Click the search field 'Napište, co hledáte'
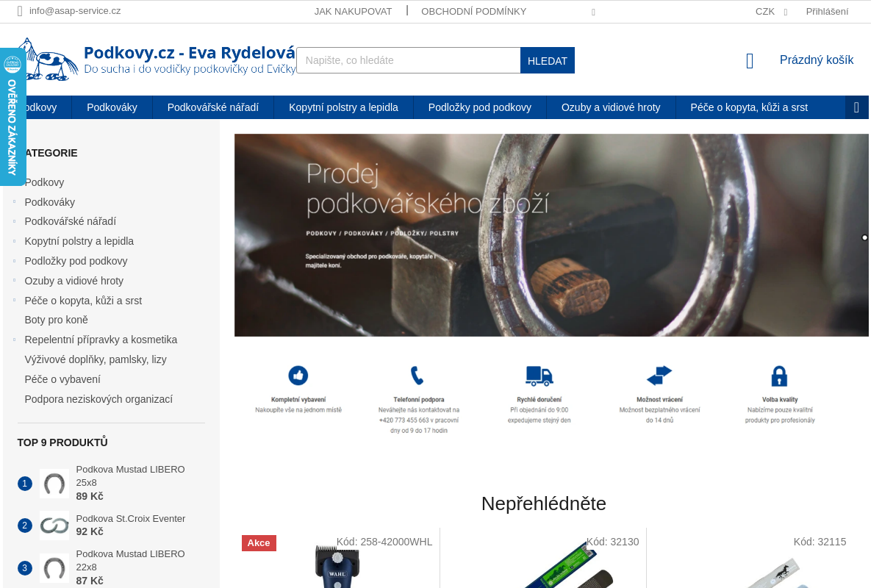The width and height of the screenshot is (882, 588). pos(408,60)
